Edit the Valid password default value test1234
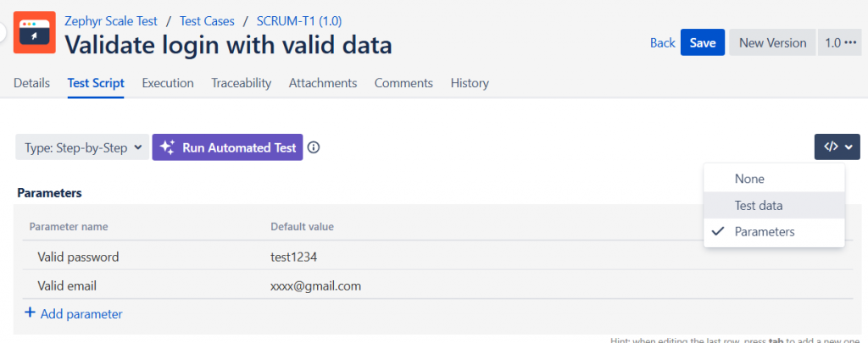Screen dimensions: 868x343 click(294, 257)
